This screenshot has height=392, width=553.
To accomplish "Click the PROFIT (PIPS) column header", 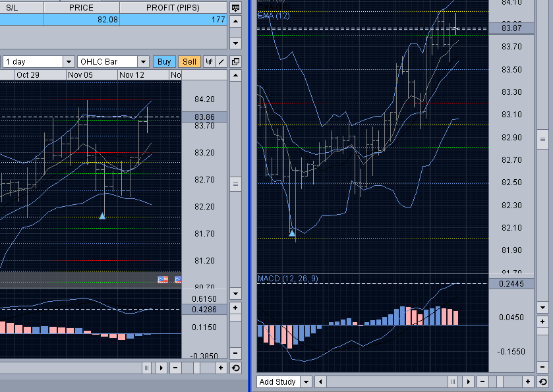I will (x=173, y=8).
